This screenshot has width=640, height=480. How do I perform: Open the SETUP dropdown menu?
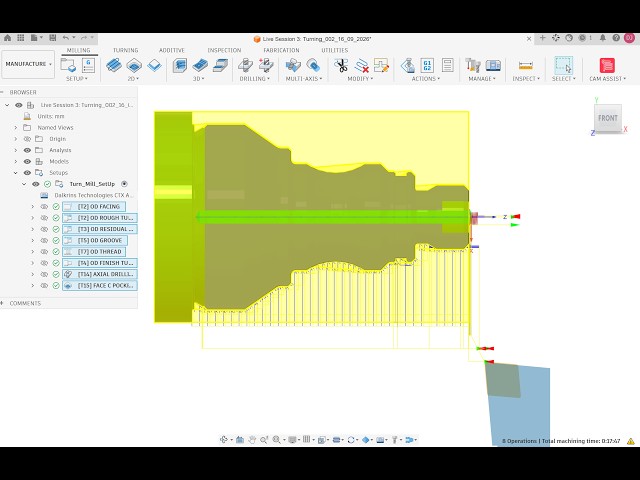tap(77, 78)
